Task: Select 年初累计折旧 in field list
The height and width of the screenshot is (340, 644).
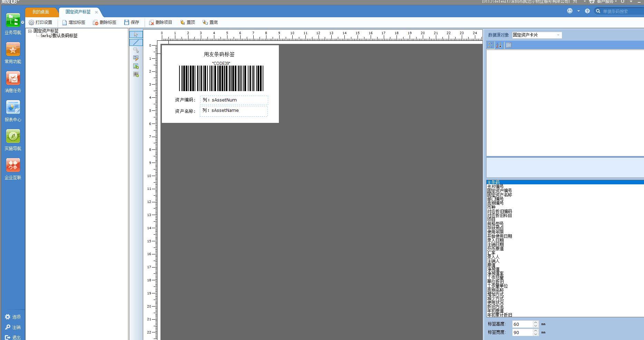Action: point(565,315)
